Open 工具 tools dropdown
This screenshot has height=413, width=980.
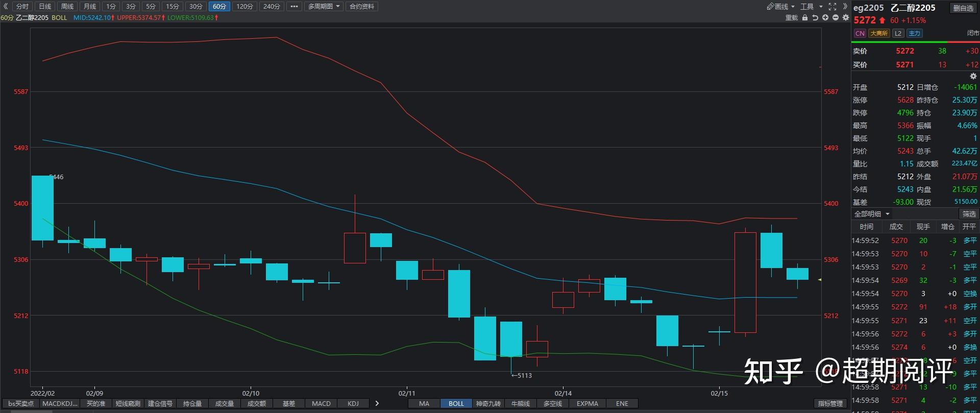[812, 7]
